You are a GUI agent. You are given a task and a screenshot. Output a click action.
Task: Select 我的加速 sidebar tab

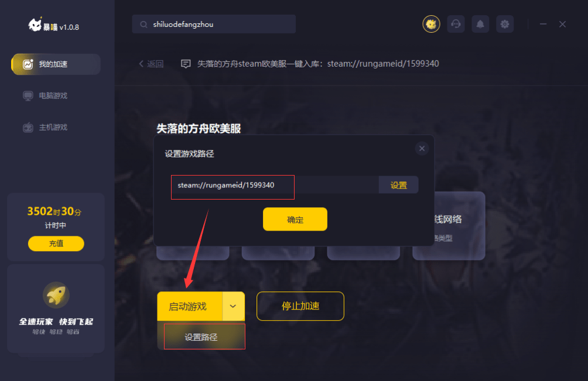56,64
